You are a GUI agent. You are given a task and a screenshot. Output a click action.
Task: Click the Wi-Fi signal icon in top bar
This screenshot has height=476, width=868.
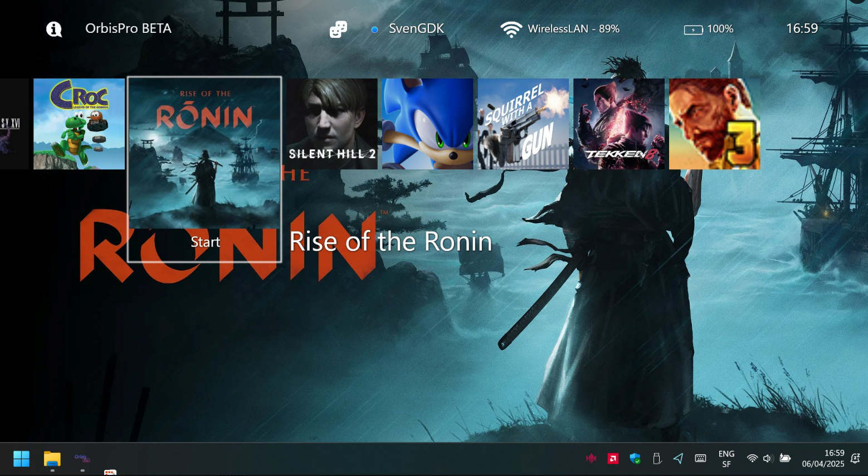point(511,29)
